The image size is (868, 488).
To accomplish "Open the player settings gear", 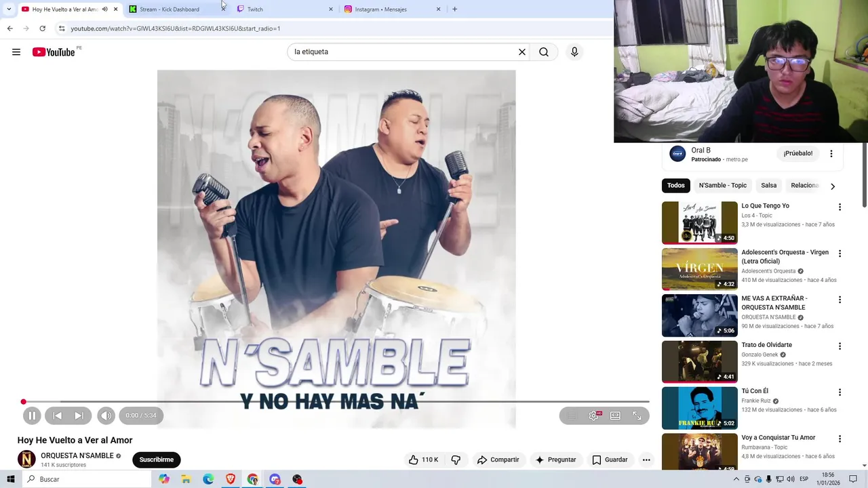I will [594, 415].
